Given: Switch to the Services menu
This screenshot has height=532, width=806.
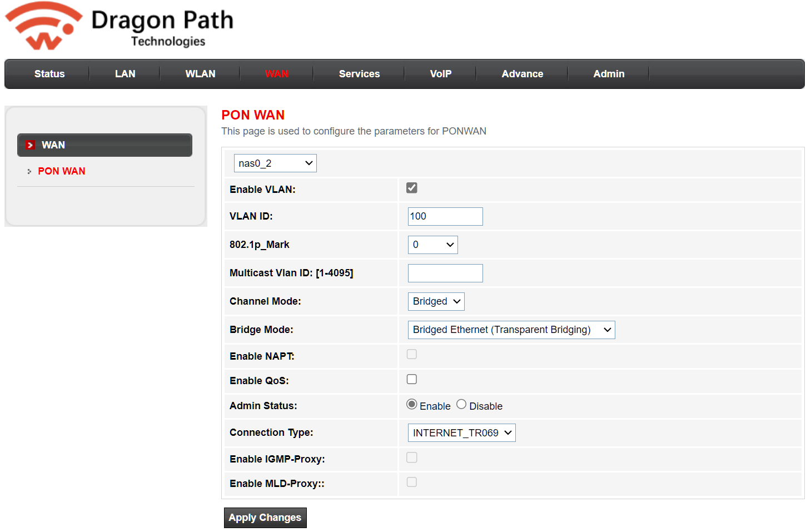Looking at the screenshot, I should tap(359, 74).
